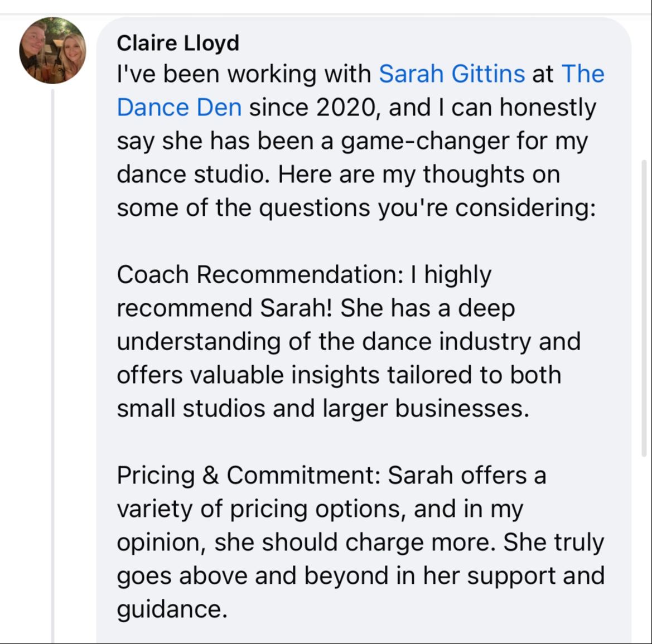The width and height of the screenshot is (652, 644).
Task: Open Claire Lloyd's profile picture
Action: tap(52, 50)
